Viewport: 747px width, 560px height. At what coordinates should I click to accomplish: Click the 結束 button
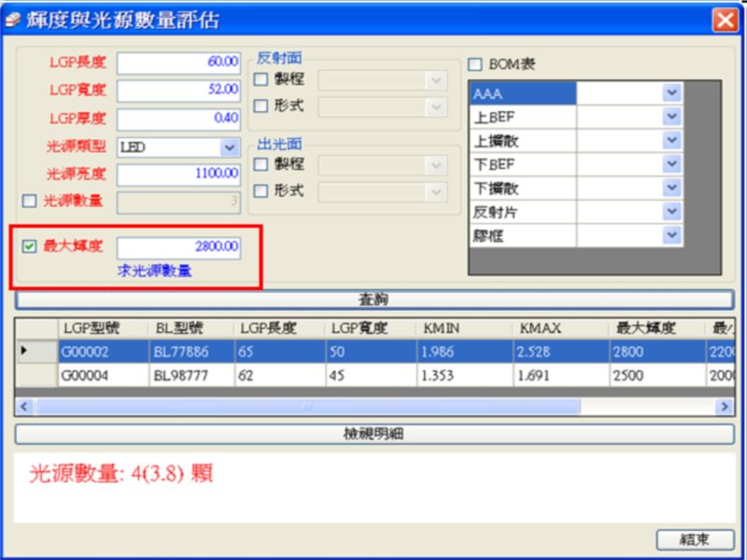click(x=694, y=539)
